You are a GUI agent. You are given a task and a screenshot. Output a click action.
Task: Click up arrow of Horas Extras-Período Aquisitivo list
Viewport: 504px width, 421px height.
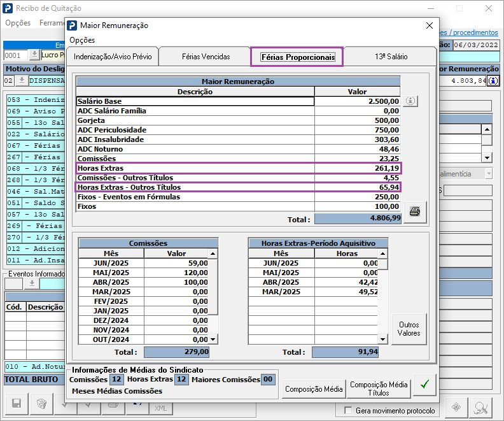click(382, 253)
